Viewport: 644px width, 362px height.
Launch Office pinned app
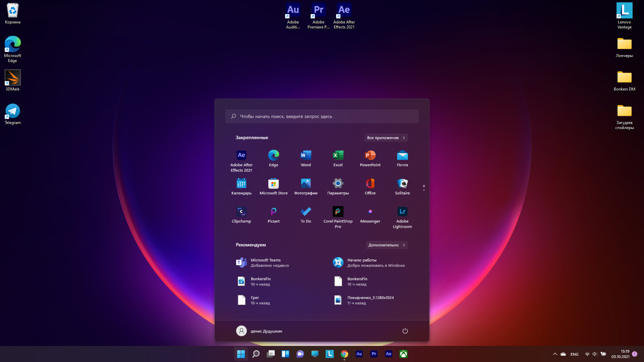[x=370, y=187]
